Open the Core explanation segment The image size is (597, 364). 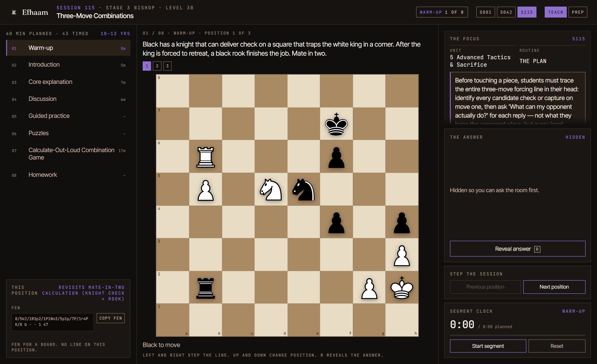click(x=68, y=82)
